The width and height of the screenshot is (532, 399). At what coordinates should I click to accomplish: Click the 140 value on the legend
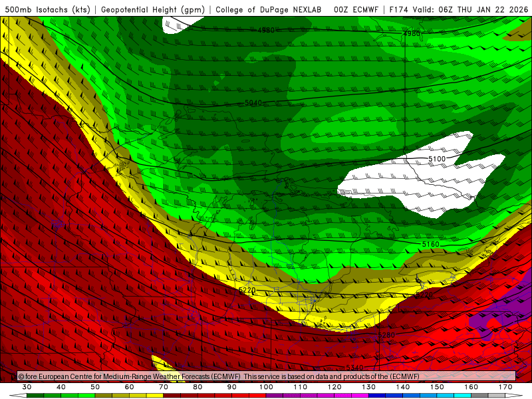click(403, 387)
